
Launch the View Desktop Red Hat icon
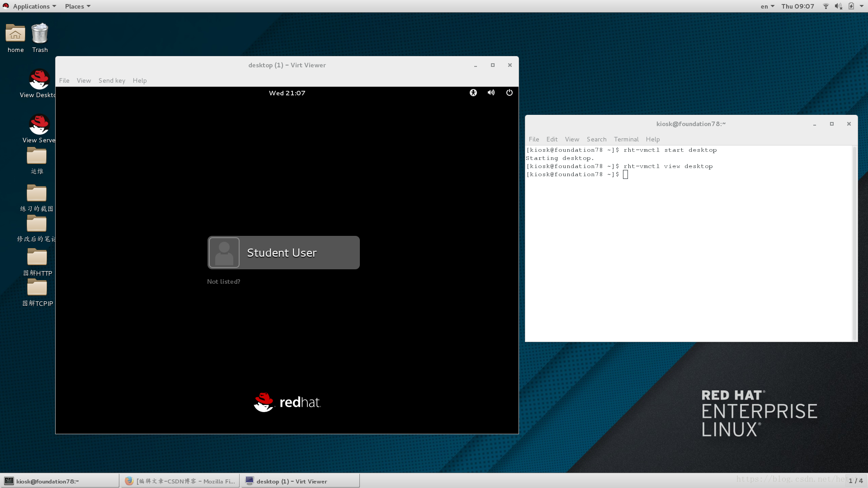pyautogui.click(x=39, y=80)
